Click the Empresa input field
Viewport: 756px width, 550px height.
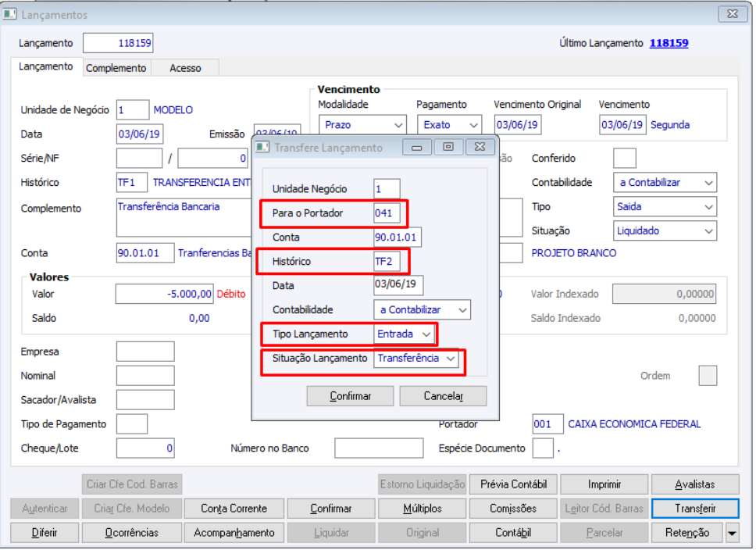[x=145, y=352]
